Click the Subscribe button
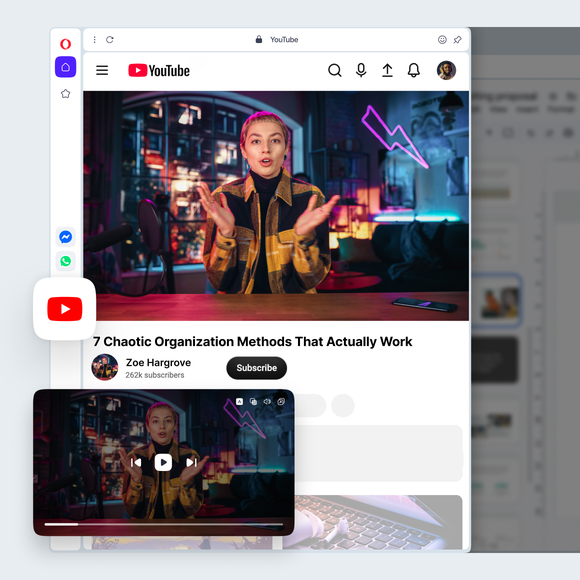580x580 pixels. 256,368
